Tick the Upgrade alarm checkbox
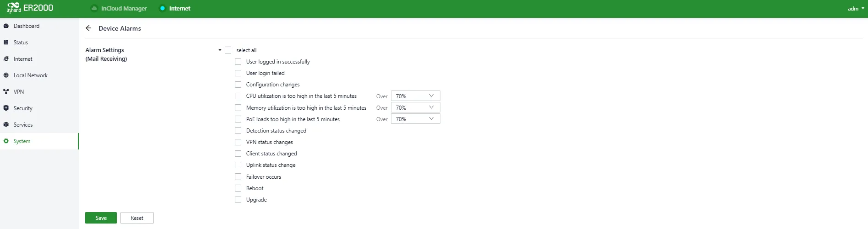868x229 pixels. point(238,200)
